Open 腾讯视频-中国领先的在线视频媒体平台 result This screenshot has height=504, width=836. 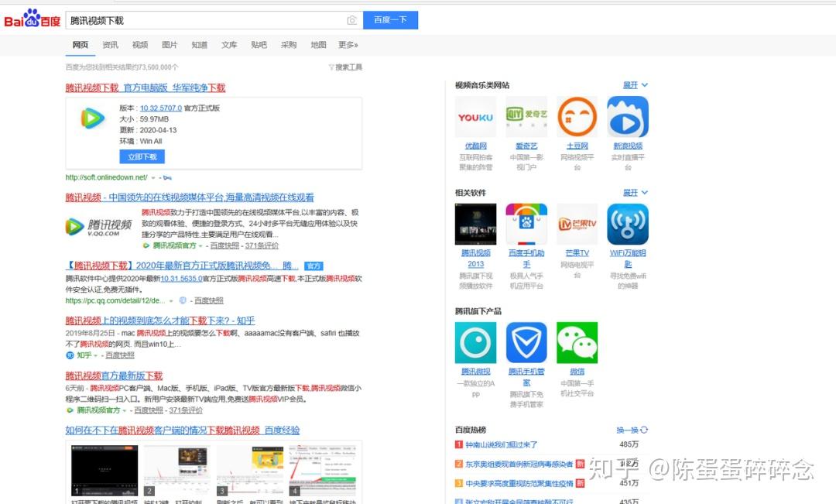[x=190, y=197]
